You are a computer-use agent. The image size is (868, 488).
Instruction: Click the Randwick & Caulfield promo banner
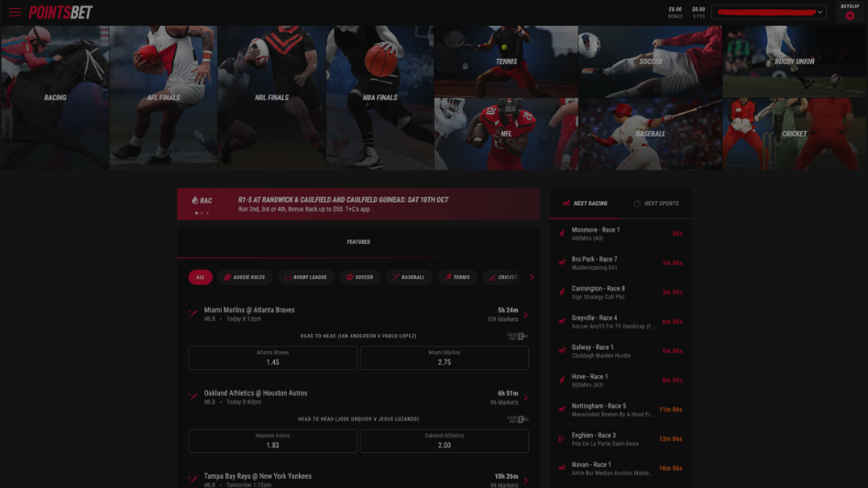[x=358, y=205]
